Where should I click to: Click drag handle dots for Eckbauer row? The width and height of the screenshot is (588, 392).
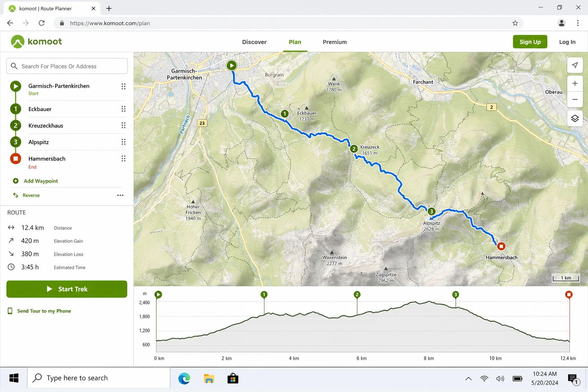click(123, 109)
